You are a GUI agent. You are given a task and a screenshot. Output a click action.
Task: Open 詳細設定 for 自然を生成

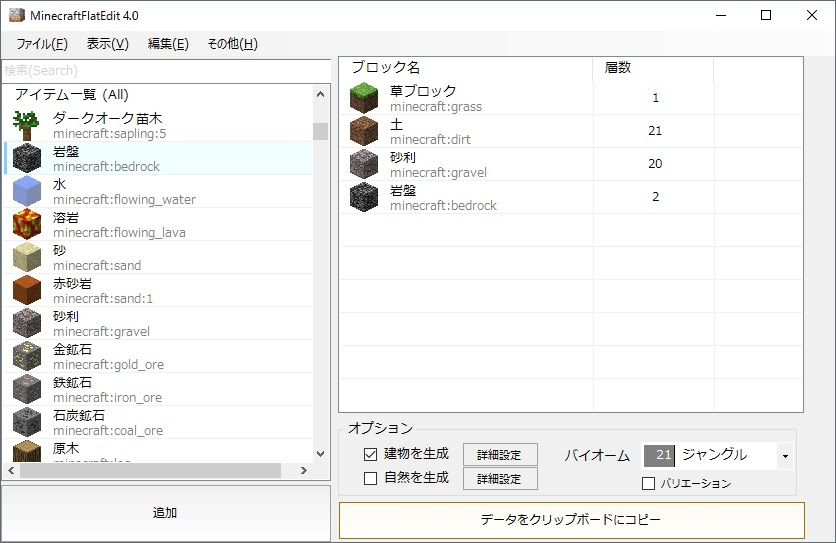pyautogui.click(x=500, y=479)
